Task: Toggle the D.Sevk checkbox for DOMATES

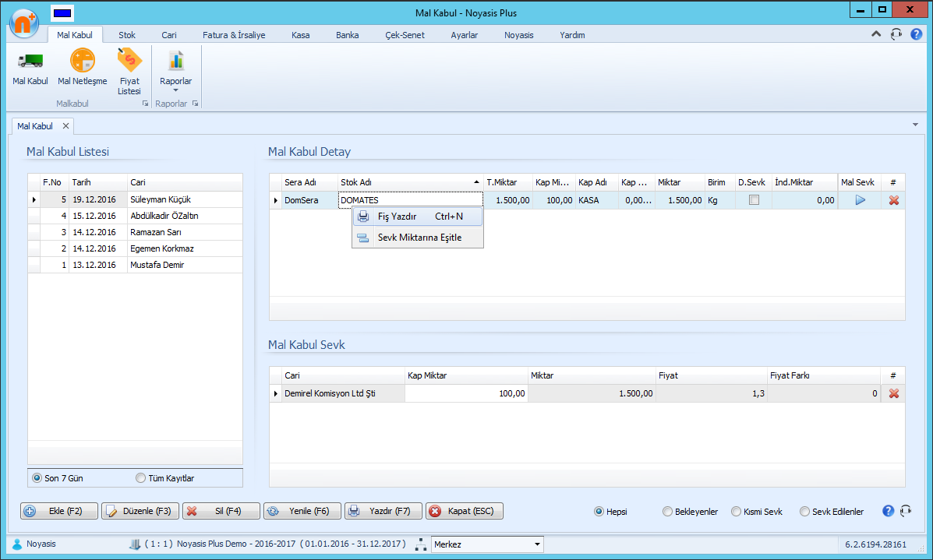Action: click(x=754, y=200)
